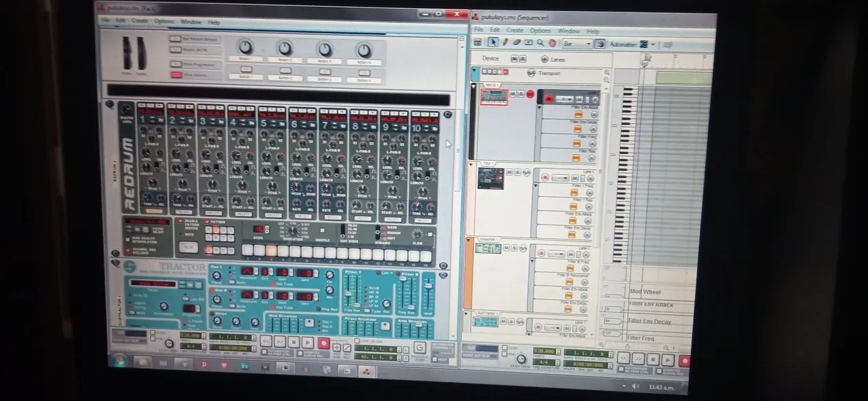Toggle the lit Show Devices button
The height and width of the screenshot is (401, 868).
[x=176, y=75]
